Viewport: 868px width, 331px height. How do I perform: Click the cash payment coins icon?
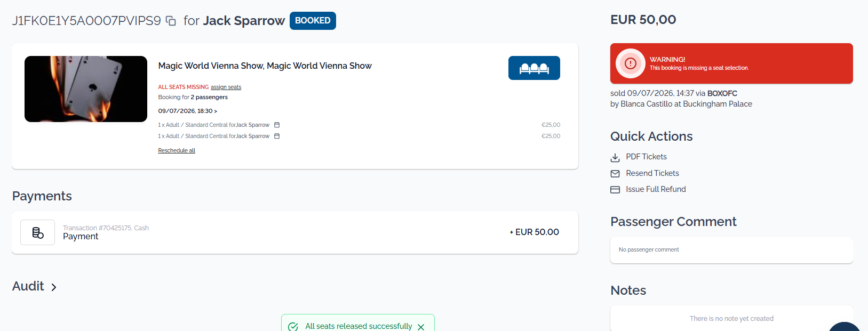(38, 232)
